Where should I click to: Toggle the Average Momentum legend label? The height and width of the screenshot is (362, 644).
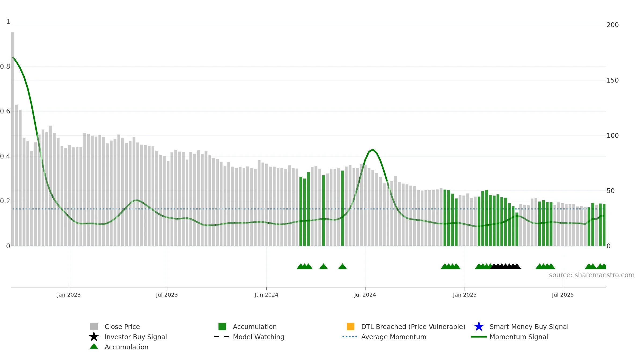394,337
